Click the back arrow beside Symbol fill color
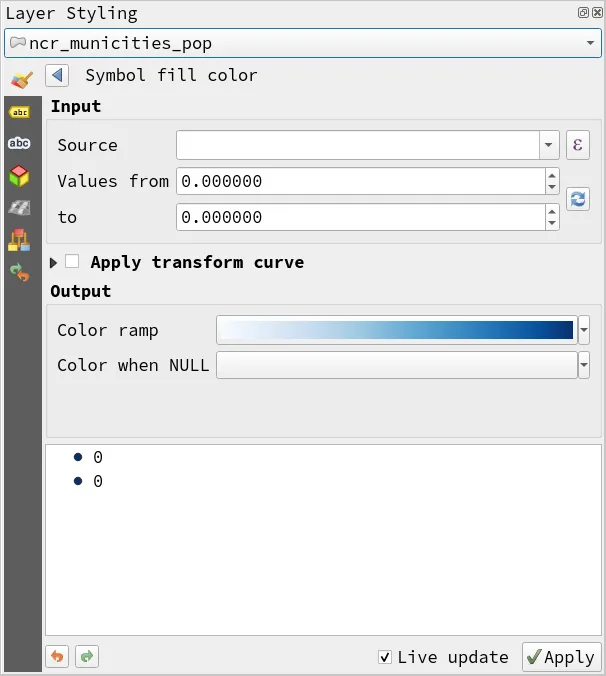The width and height of the screenshot is (606, 676). click(56, 76)
